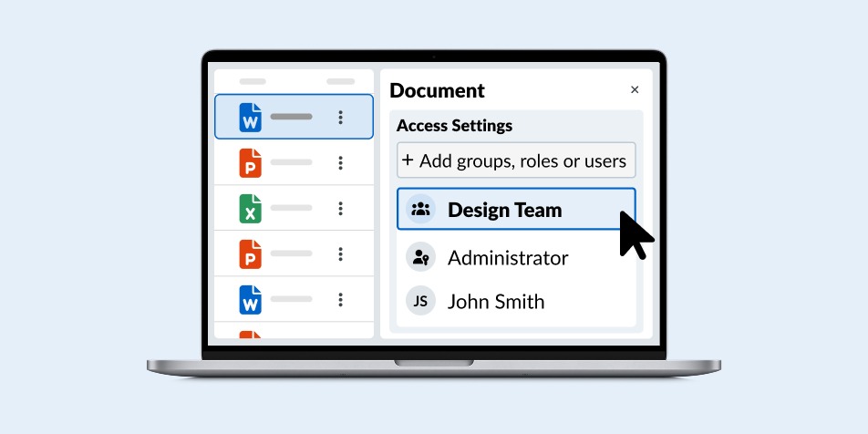Close the Document panel
This screenshot has height=434, width=868.
(x=635, y=90)
